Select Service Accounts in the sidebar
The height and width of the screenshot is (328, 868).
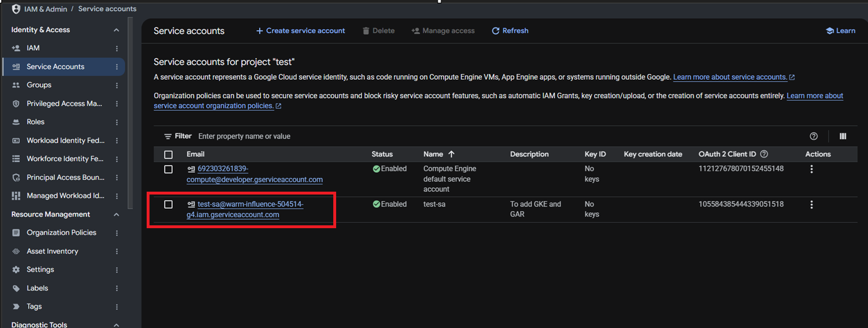(63, 67)
